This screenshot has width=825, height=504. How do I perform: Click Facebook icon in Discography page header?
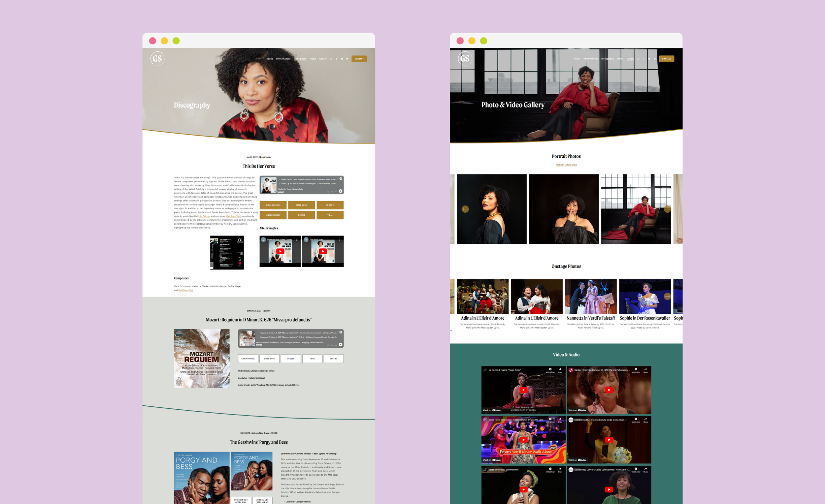click(336, 59)
